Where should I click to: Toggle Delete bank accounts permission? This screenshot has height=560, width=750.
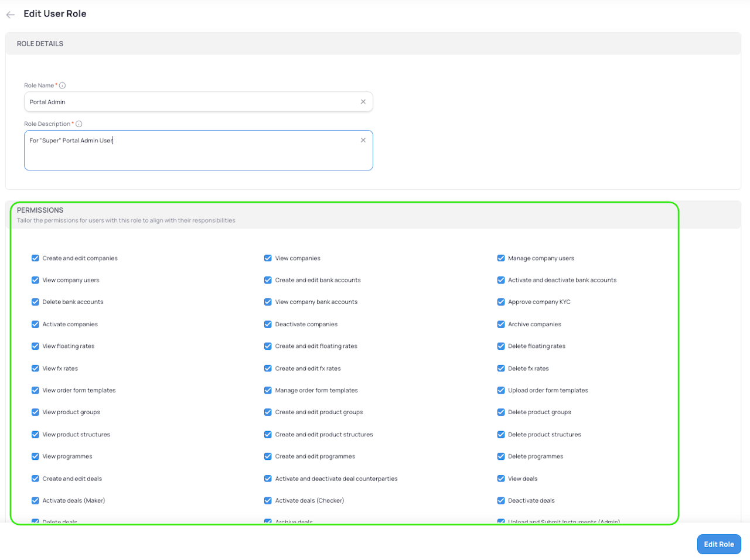pyautogui.click(x=35, y=302)
